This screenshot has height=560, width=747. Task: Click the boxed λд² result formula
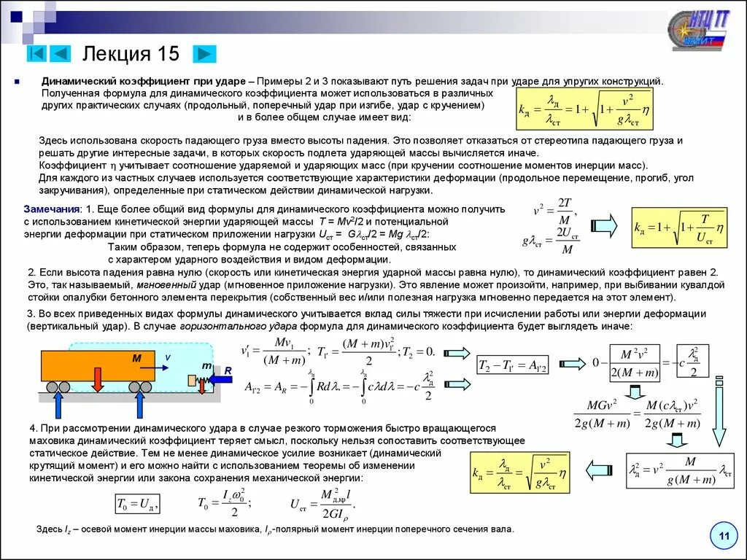click(x=680, y=470)
